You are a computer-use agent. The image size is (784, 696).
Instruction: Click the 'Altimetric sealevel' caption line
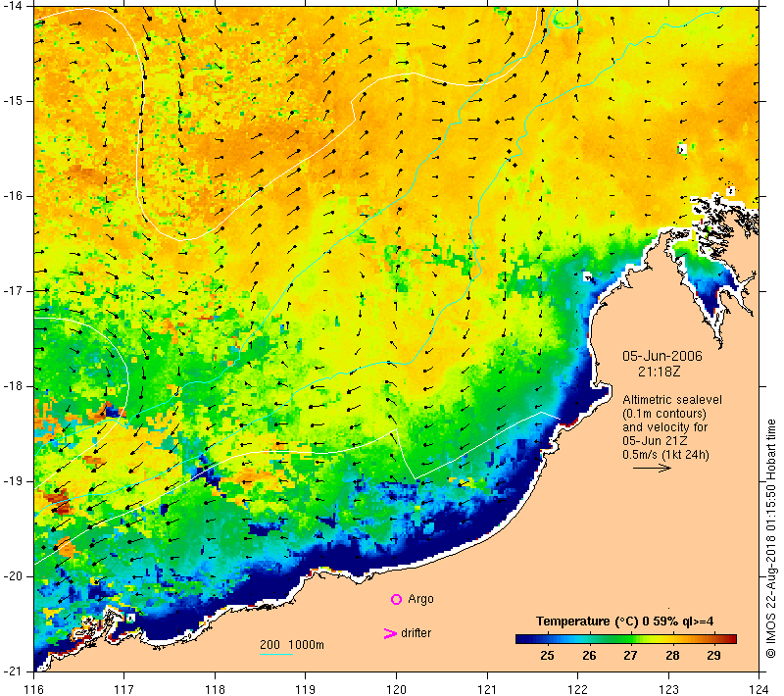tap(672, 400)
